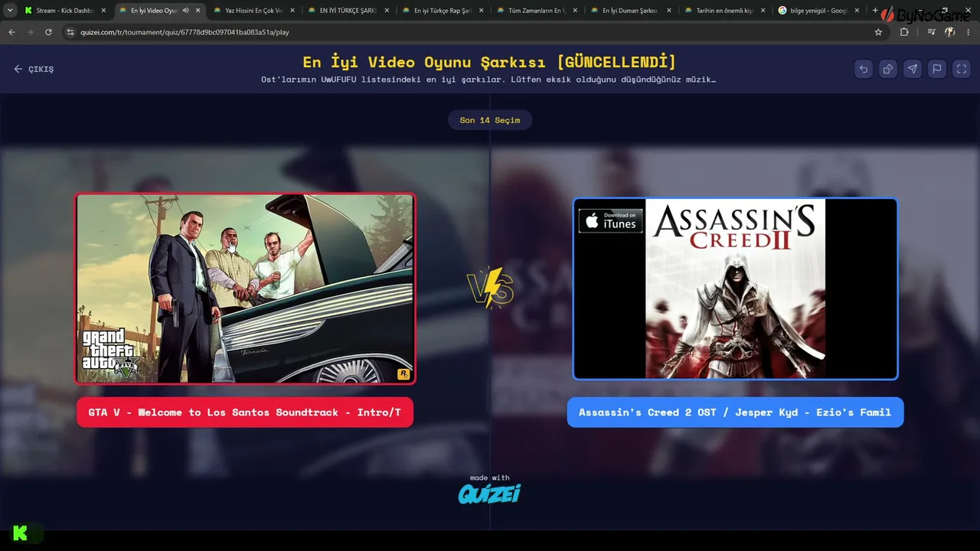This screenshot has width=980, height=551.
Task: Reload the current page
Action: [48, 32]
